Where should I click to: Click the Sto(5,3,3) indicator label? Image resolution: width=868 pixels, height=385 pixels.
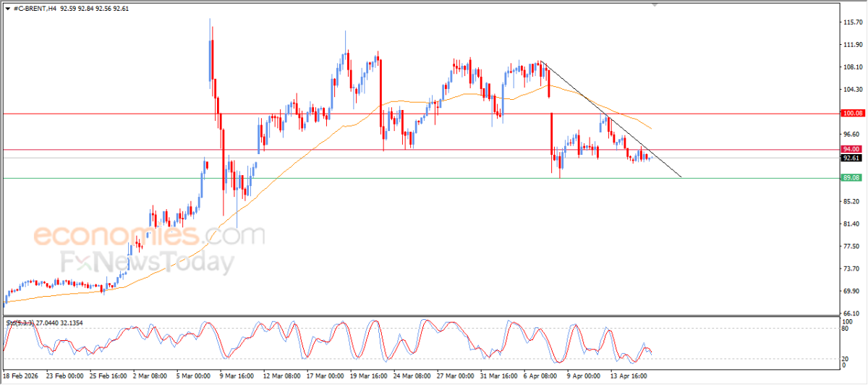(20, 321)
